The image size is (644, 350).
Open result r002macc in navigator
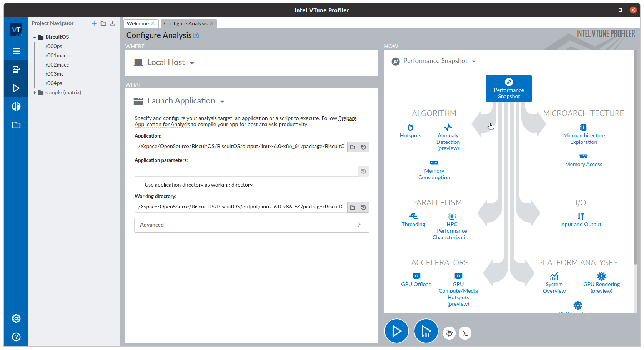pyautogui.click(x=57, y=65)
